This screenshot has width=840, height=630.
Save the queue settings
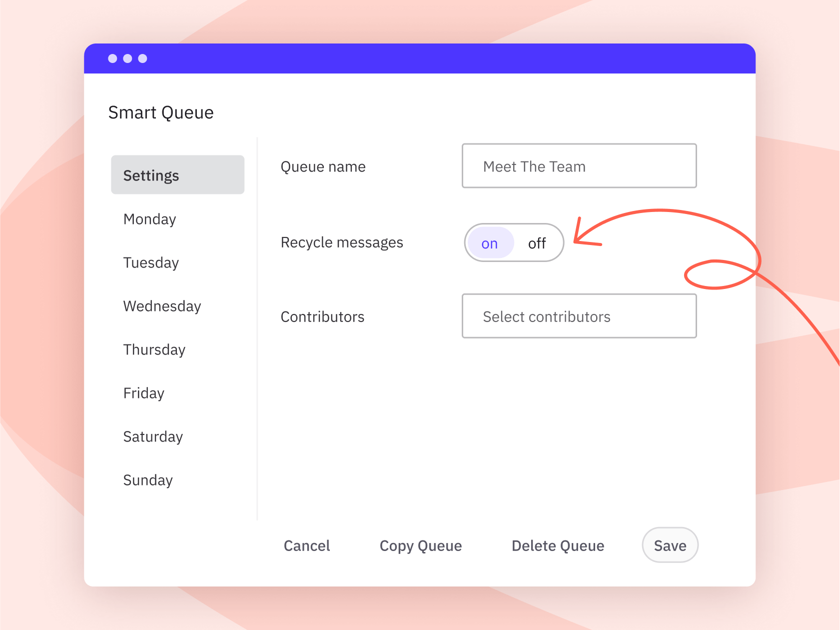(x=670, y=545)
